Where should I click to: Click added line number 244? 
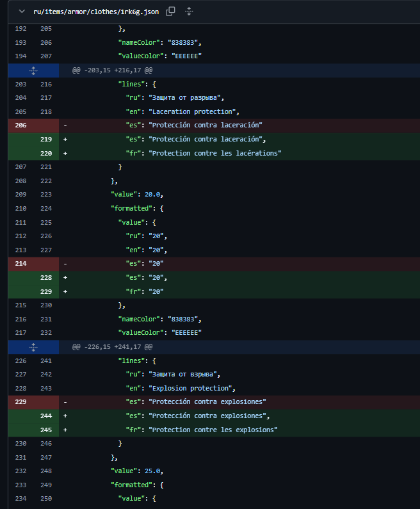point(46,416)
